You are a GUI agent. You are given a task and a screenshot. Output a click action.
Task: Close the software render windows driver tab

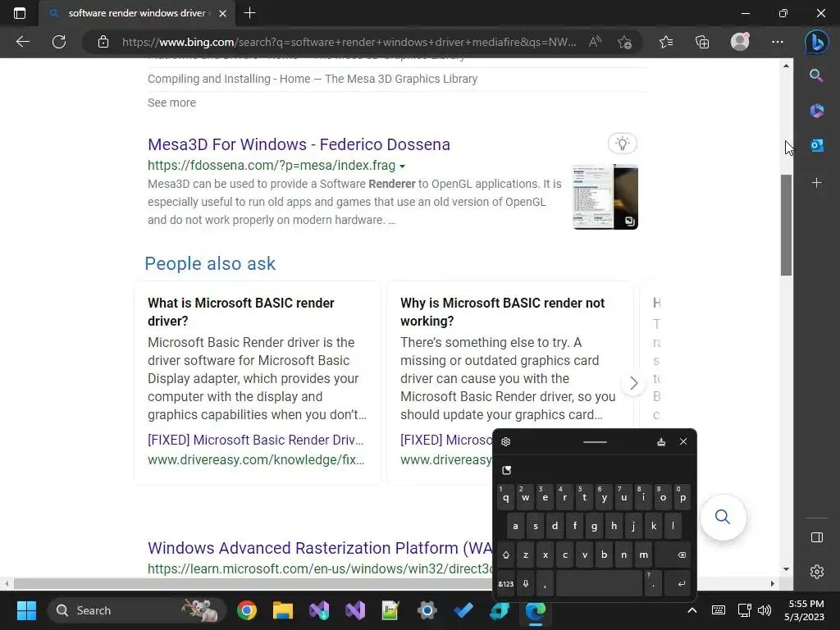point(223,13)
